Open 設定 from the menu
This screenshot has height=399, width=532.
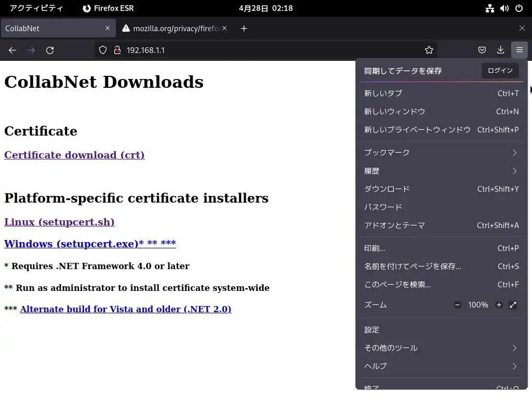click(441, 330)
